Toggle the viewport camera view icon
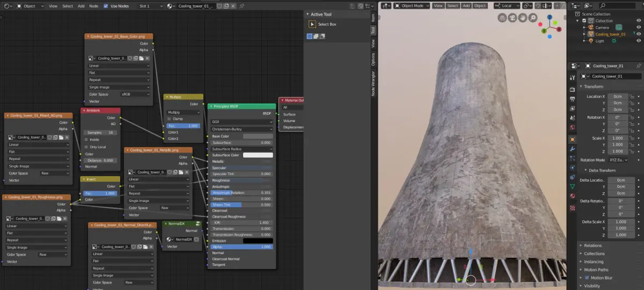The height and width of the screenshot is (290, 644). coord(512,18)
